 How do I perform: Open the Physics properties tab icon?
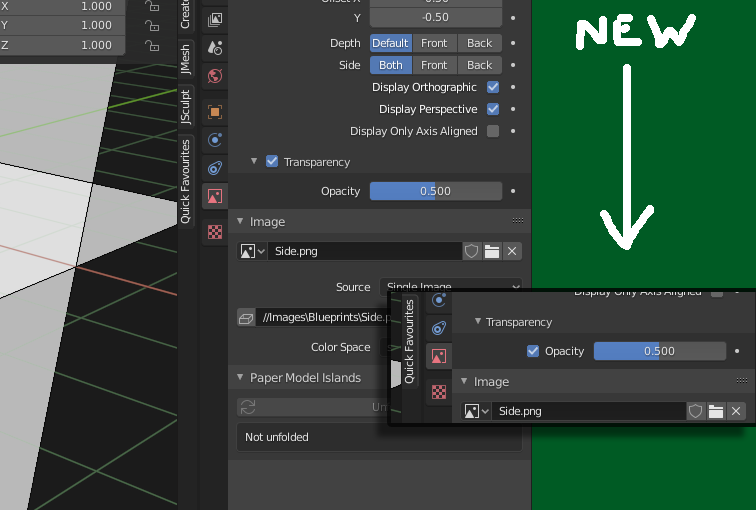point(215,140)
